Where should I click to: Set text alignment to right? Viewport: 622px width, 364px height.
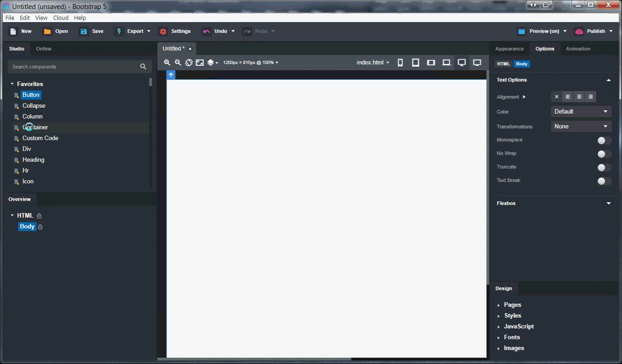pyautogui.click(x=590, y=97)
